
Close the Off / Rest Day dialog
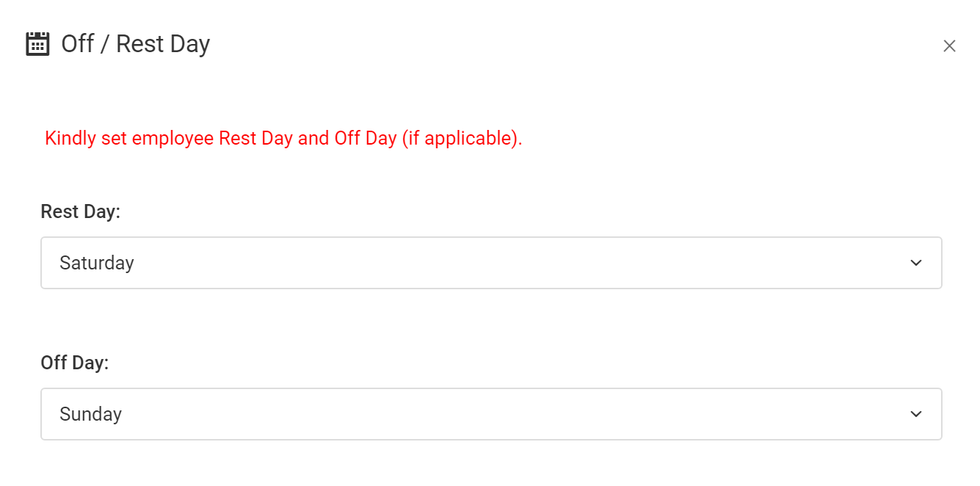(949, 46)
